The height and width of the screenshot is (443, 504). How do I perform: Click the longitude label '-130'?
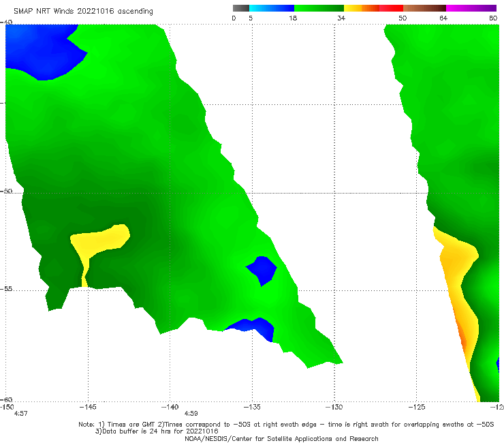tap(334, 407)
